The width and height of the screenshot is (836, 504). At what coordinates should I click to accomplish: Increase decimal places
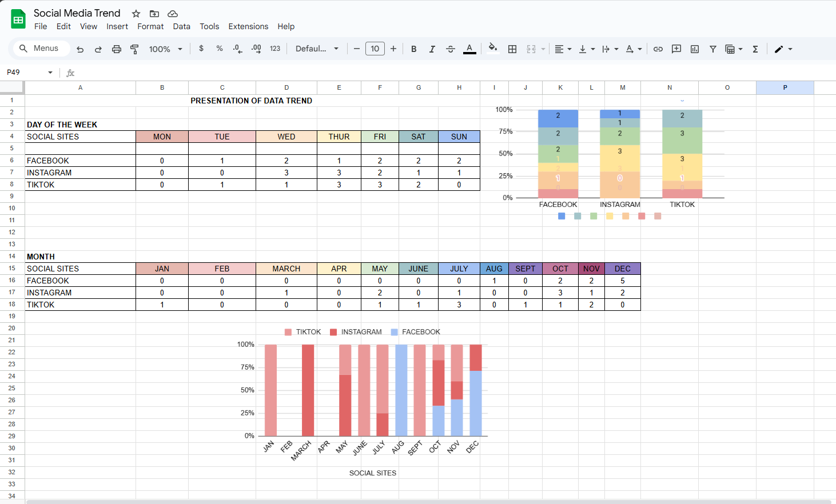(256, 49)
